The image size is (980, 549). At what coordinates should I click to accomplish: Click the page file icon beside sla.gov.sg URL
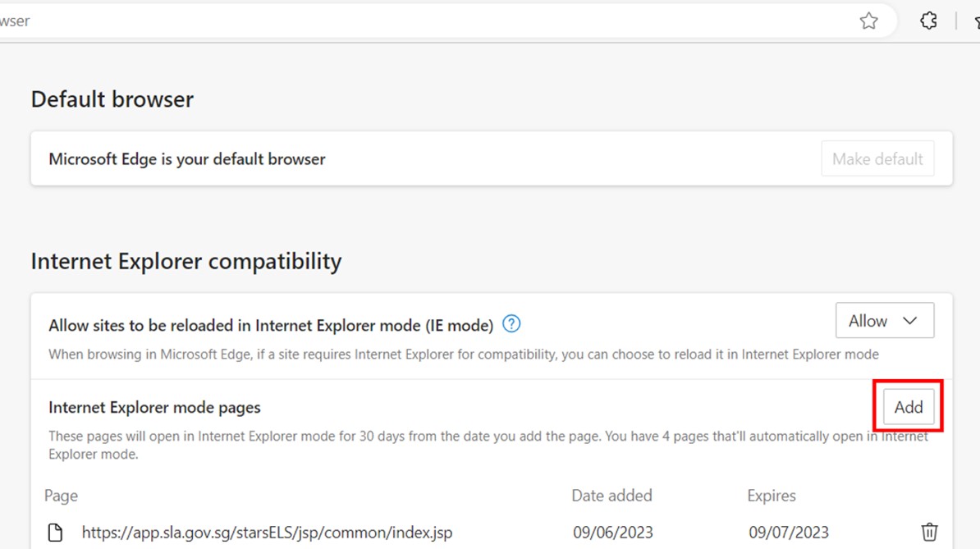coord(56,532)
